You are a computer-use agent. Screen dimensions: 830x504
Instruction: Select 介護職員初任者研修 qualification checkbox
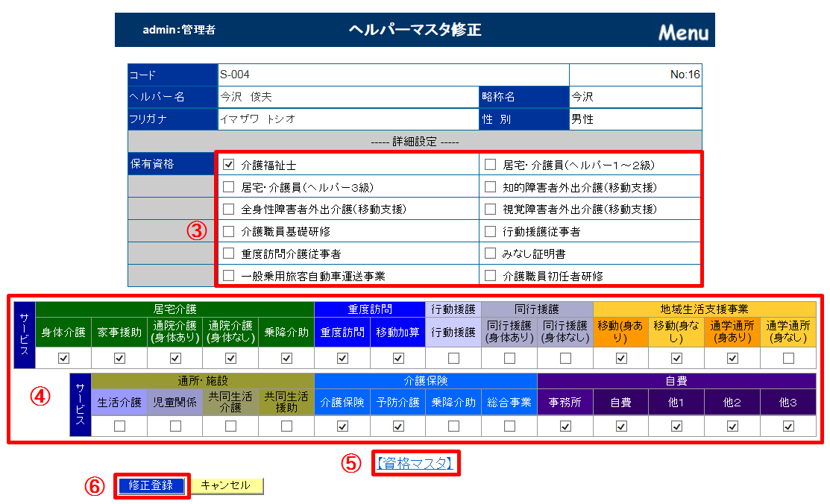point(490,276)
